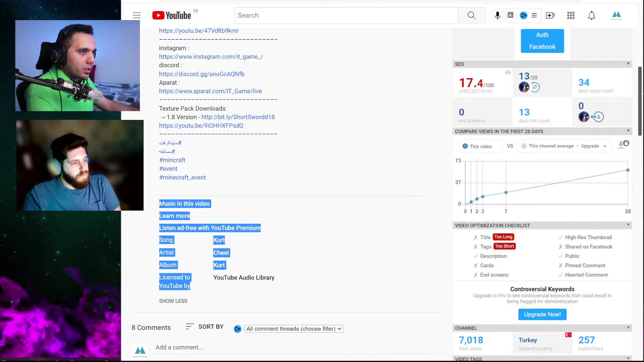Viewport: 644px width, 362px height.
Task: Toggle the eye icon beside vidIQ SEO score
Action: pyautogui.click(x=508, y=72)
